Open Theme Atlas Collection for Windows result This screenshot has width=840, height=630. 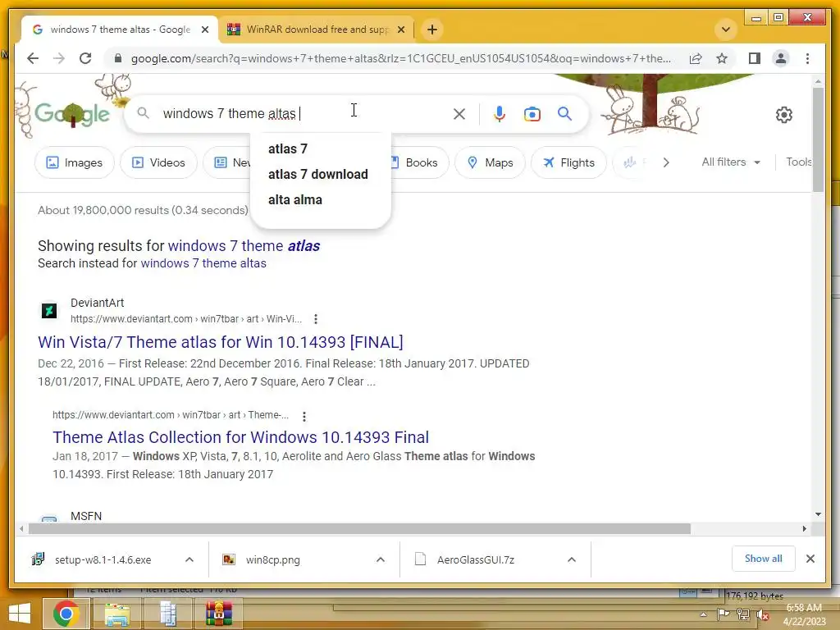[x=240, y=437]
